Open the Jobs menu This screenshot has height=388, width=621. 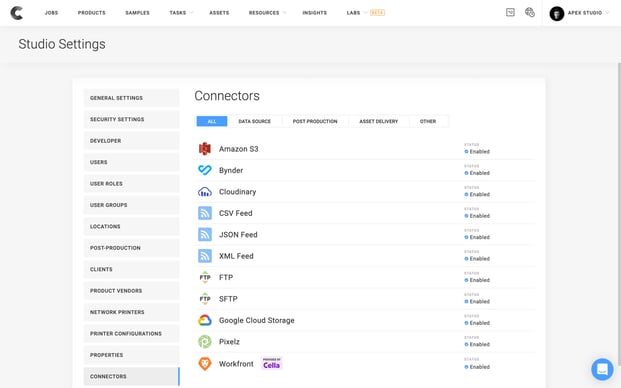coord(51,13)
